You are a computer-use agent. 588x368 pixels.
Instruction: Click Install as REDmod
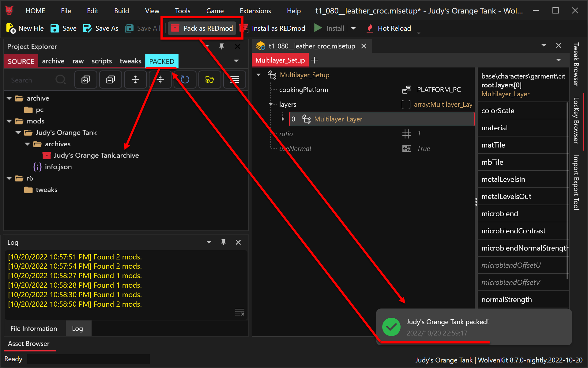pyautogui.click(x=273, y=28)
